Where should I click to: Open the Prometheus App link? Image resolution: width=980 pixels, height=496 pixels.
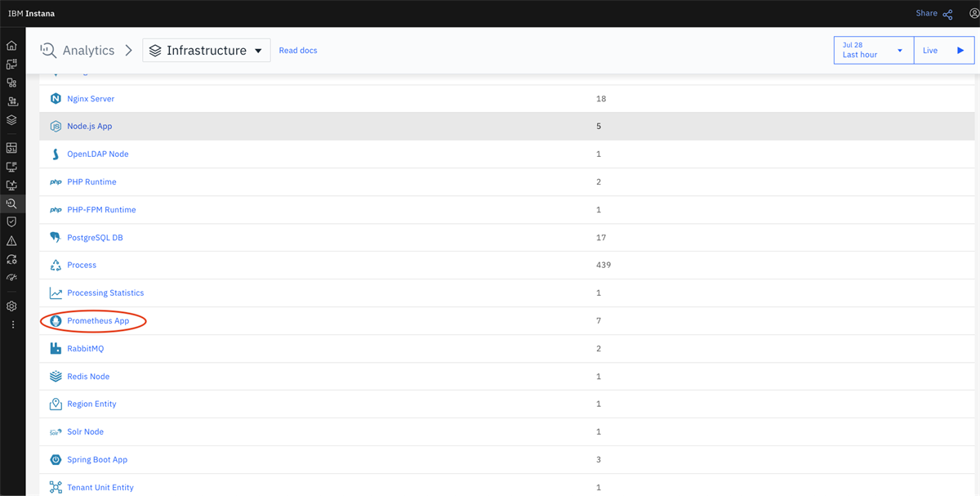[x=98, y=321]
